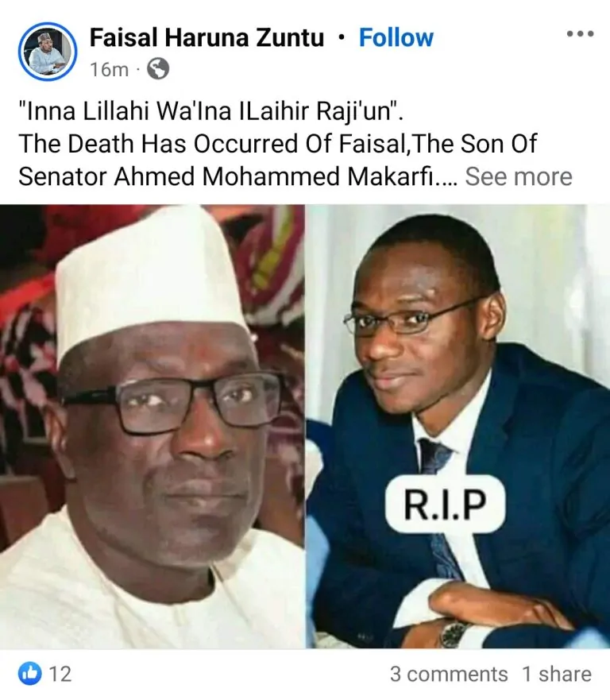Open Faisal Haruna Zuntu's profile picture
This screenshot has width=610, height=700.
48,52
